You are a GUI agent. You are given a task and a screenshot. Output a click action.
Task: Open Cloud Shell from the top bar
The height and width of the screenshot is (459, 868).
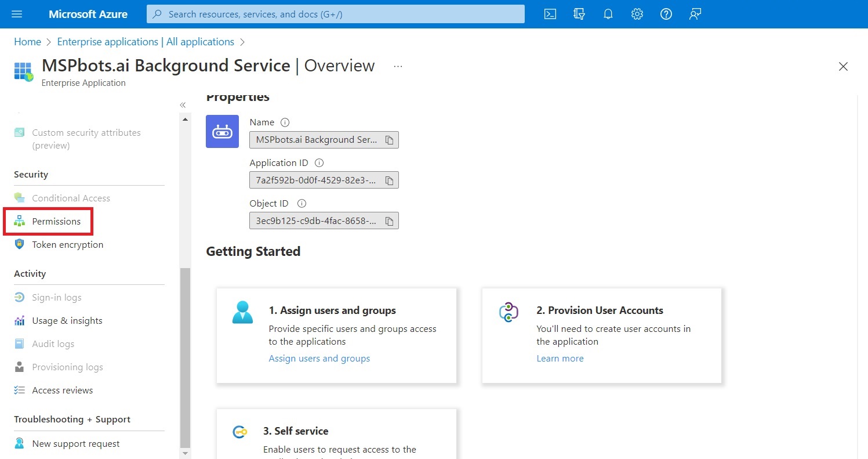point(550,15)
